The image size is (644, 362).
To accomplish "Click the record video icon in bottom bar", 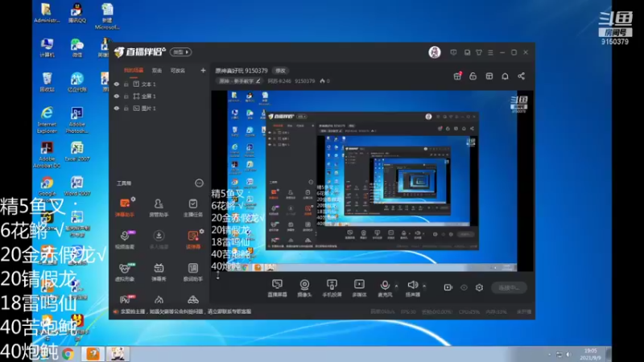I will coord(448,288).
